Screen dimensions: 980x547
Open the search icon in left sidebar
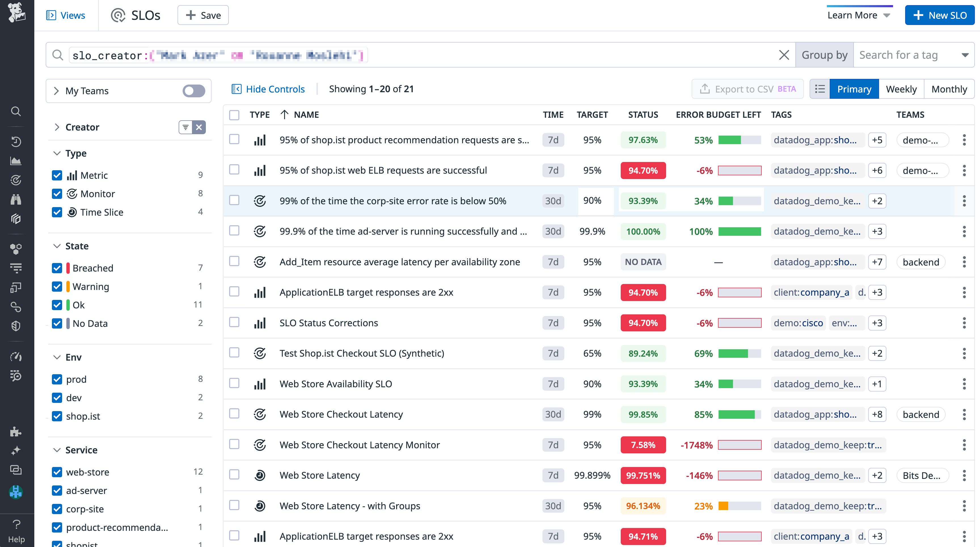(16, 111)
